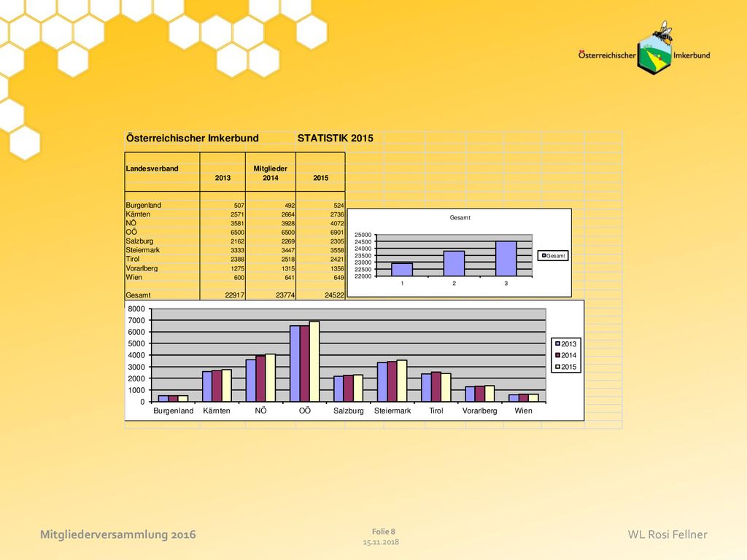Viewport: 747px width, 560px height.
Task: Select the Kärnten row label in table
Action: (138, 214)
